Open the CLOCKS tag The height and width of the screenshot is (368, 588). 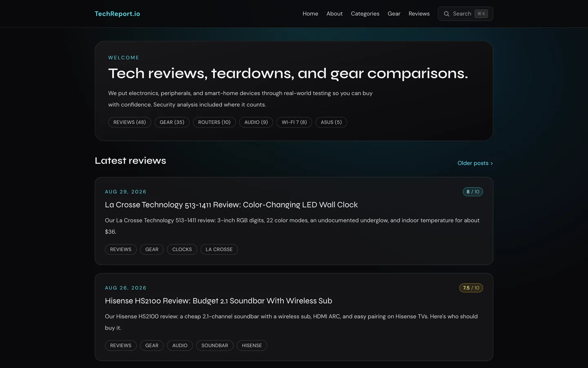point(182,249)
